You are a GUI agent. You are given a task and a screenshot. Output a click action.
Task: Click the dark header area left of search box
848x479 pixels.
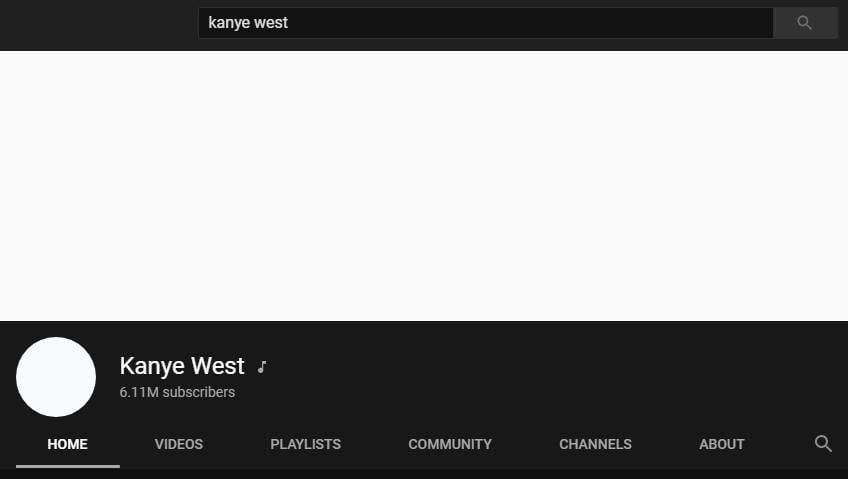(98, 24)
